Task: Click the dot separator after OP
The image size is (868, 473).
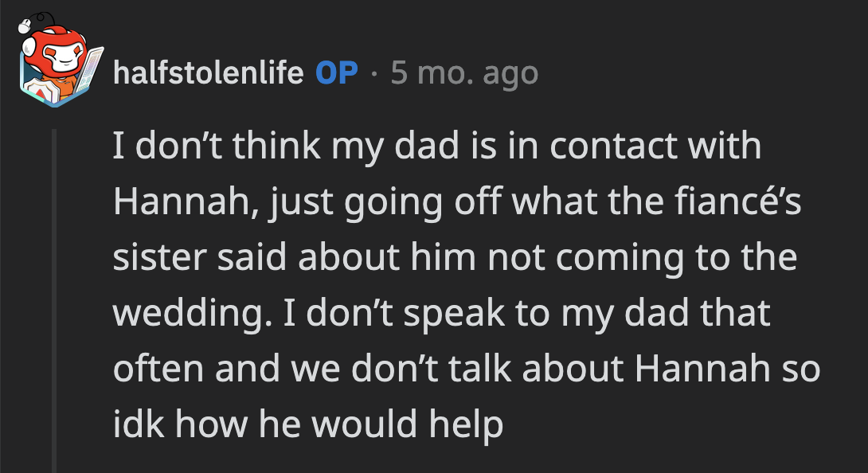Action: [x=374, y=73]
